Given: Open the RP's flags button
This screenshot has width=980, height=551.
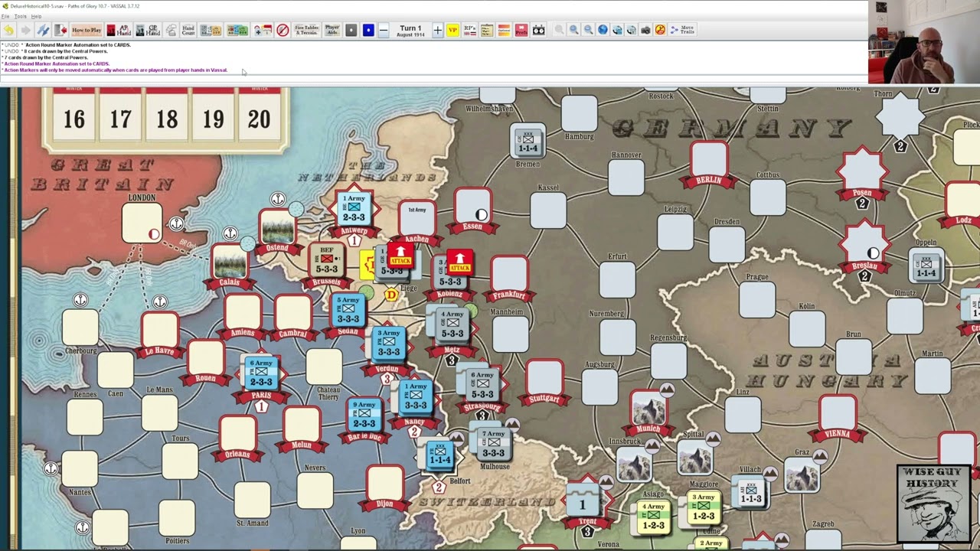Looking at the screenshot, I should coord(470,30).
